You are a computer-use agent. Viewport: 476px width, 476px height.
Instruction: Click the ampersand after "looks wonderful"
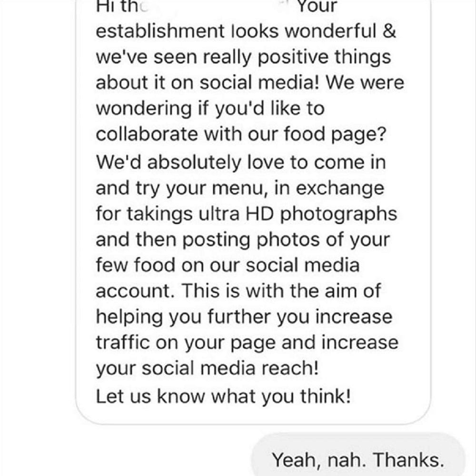click(x=389, y=30)
